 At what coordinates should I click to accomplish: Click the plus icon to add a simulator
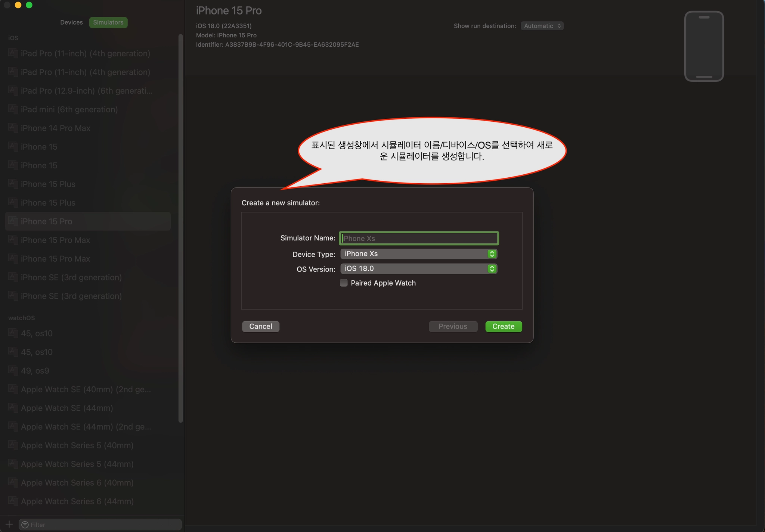point(9,524)
